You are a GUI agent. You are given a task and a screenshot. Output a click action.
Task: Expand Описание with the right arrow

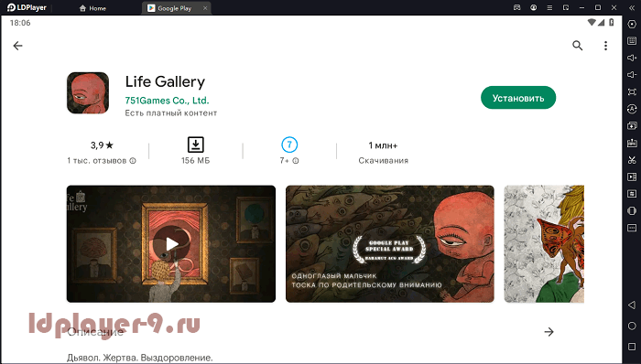click(x=549, y=332)
